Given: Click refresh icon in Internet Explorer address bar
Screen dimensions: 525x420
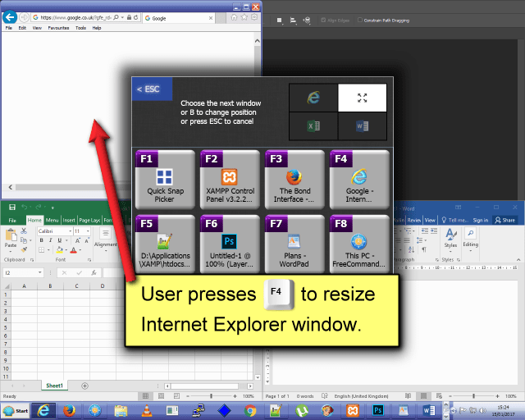Looking at the screenshot, I should pyautogui.click(x=136, y=17).
